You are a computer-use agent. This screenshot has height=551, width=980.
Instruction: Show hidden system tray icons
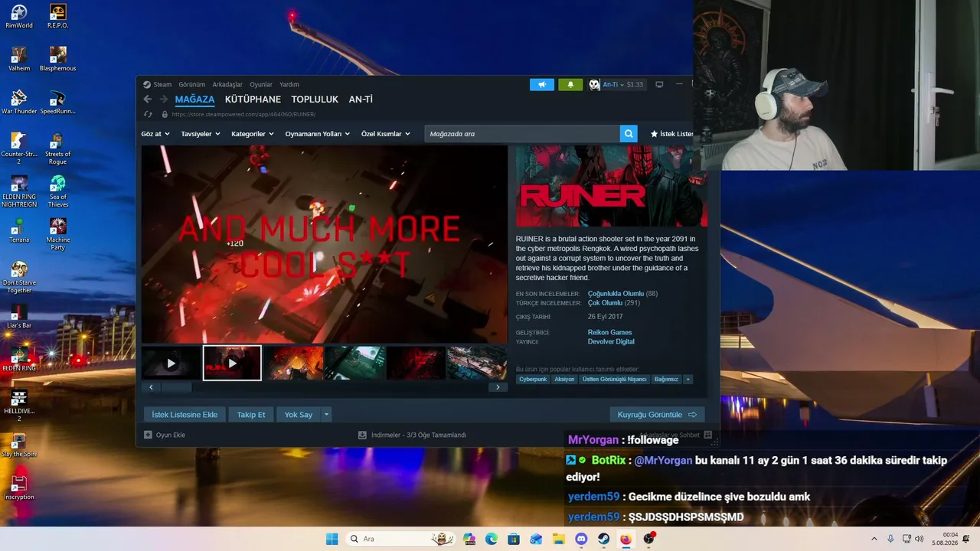[x=874, y=539]
